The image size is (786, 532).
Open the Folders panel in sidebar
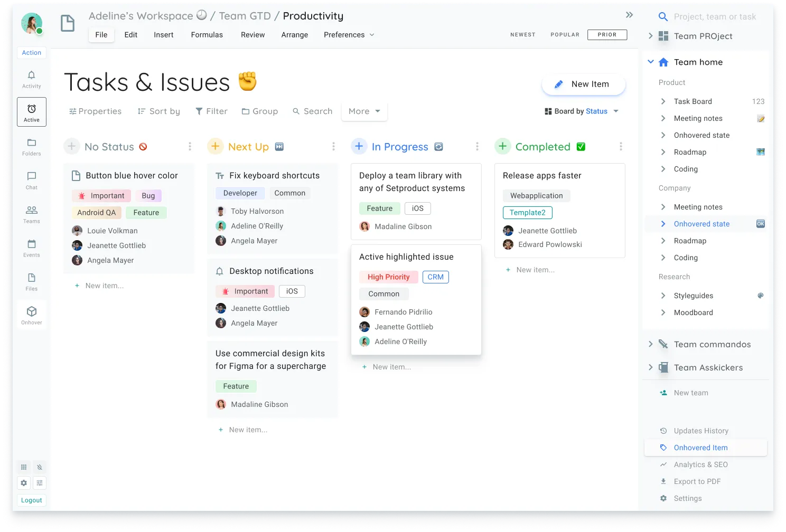(31, 146)
